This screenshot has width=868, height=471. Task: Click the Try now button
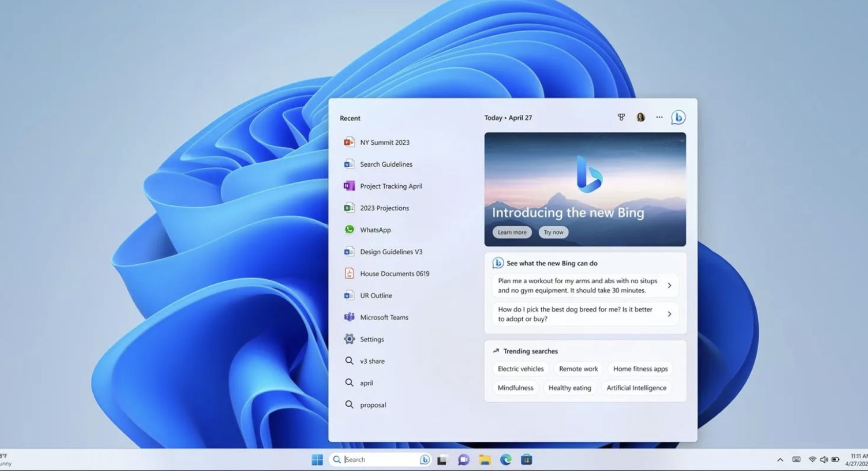pyautogui.click(x=554, y=232)
